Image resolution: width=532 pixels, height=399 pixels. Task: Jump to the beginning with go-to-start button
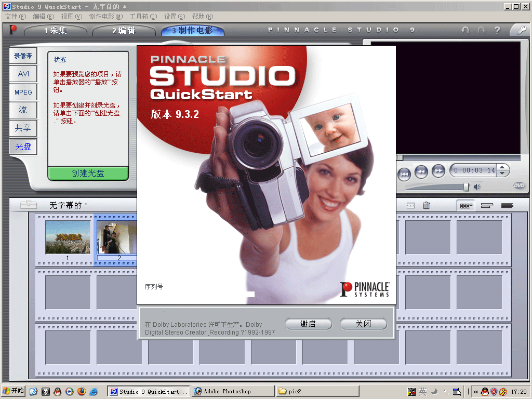pyautogui.click(x=404, y=174)
